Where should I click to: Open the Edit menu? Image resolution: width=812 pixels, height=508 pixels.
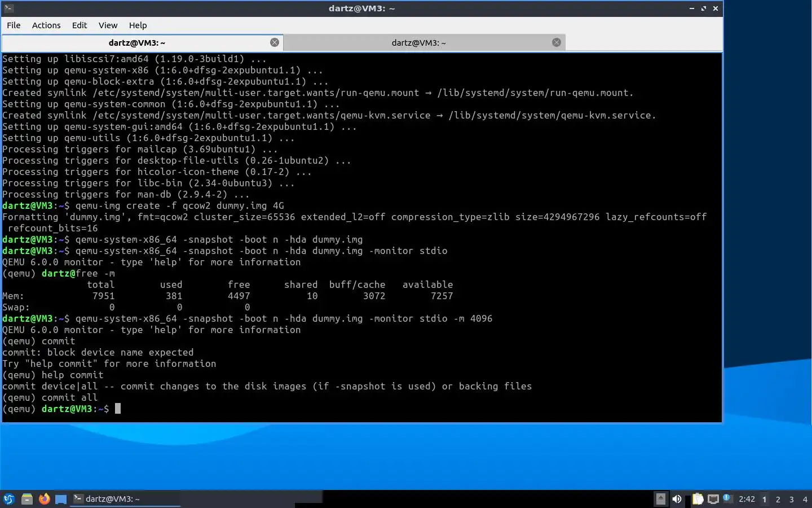click(x=80, y=25)
